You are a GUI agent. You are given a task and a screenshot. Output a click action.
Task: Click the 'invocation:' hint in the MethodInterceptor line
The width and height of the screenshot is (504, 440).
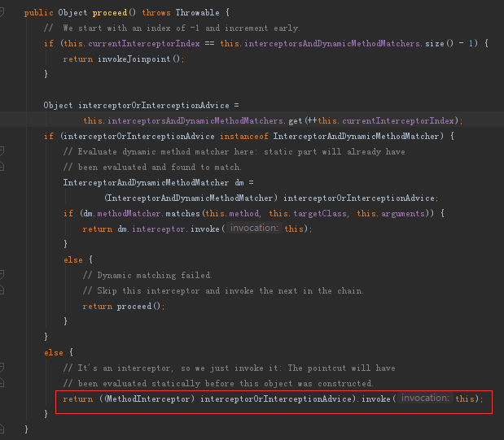click(x=425, y=398)
